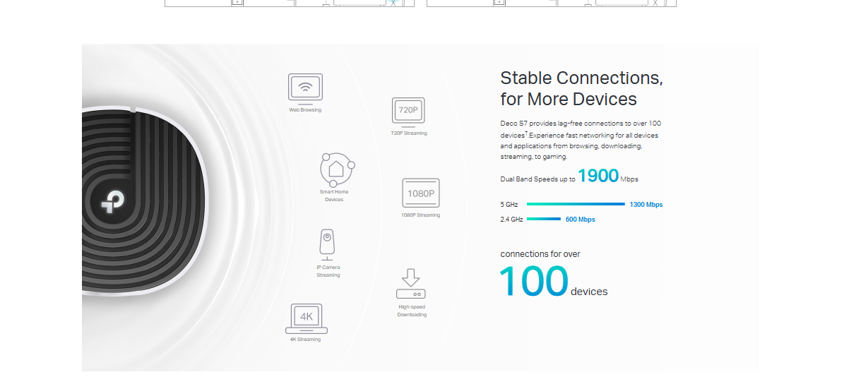868x389 pixels.
Task: Click the large 1900 Mbps number
Action: (598, 176)
